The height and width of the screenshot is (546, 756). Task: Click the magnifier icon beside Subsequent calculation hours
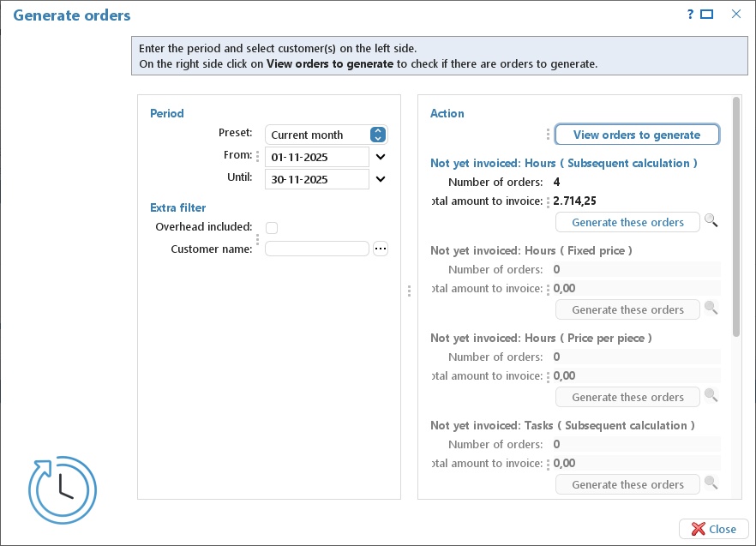pyautogui.click(x=711, y=221)
